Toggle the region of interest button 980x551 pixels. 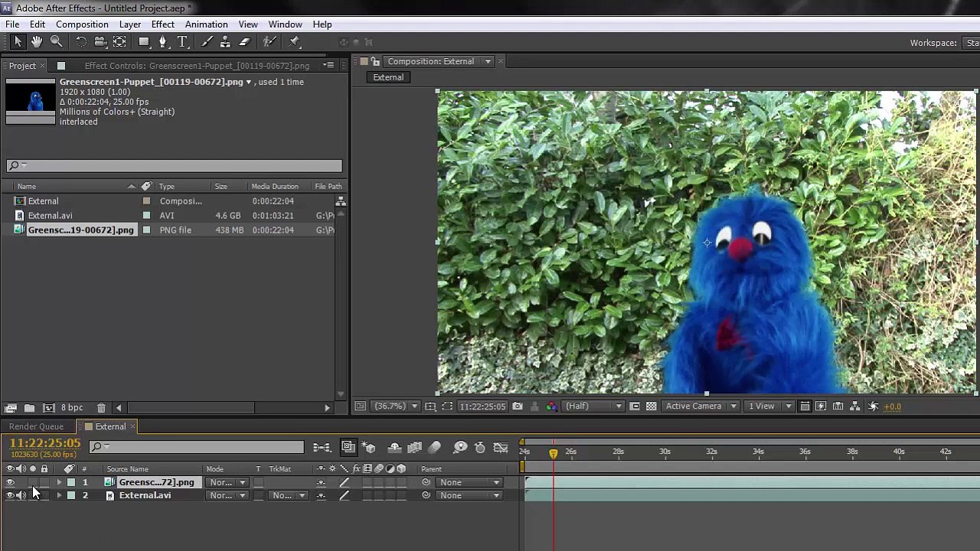(x=635, y=406)
